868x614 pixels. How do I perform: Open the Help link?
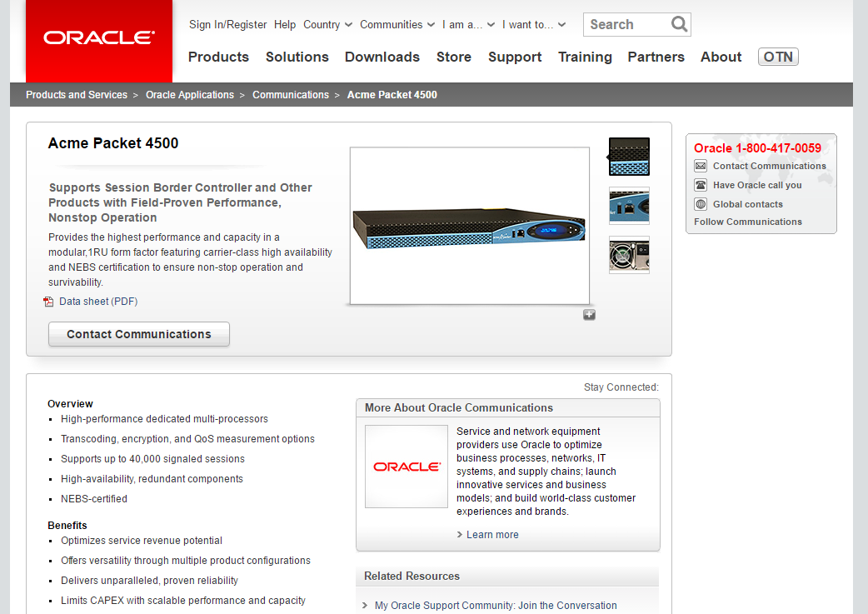[285, 25]
